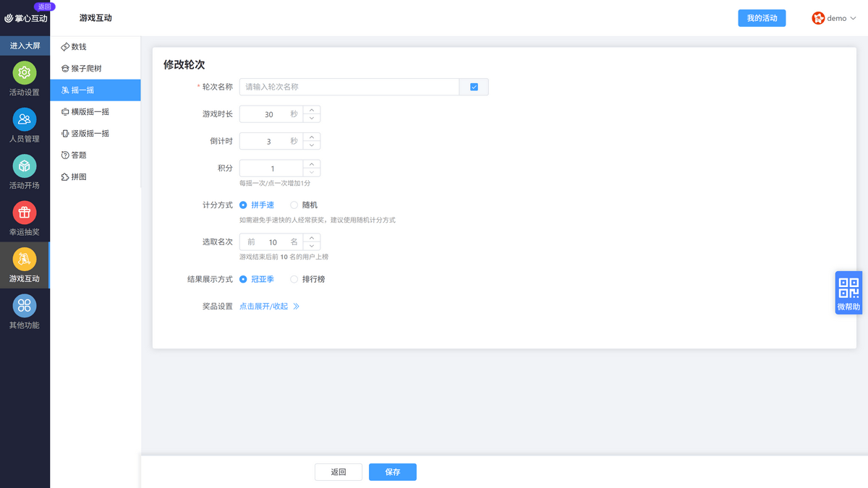868x488 pixels.
Task: Open 游戏互动 game icon in sidebar
Action: click(x=25, y=259)
